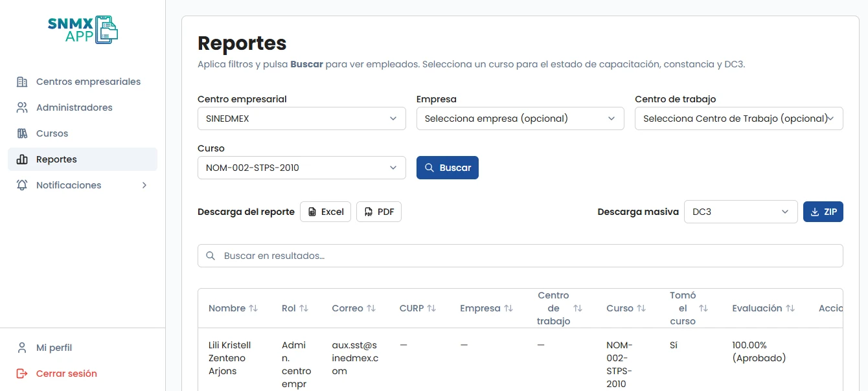This screenshot has height=391, width=868.
Task: Sort by Tomó el curso column arrows
Action: [703, 308]
